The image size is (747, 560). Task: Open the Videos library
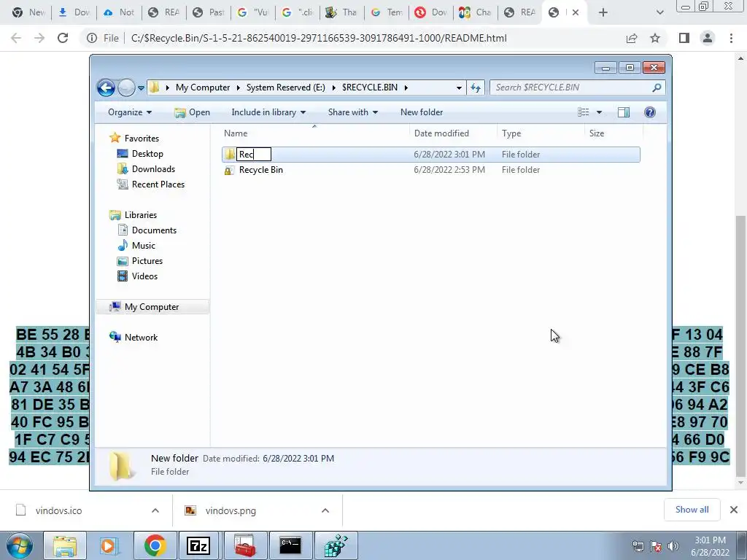click(144, 276)
